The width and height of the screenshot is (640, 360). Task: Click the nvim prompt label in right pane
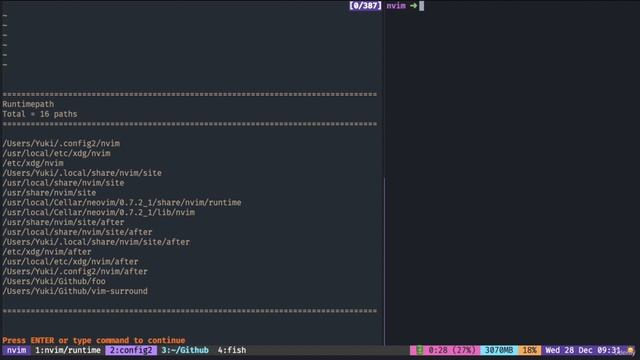(396, 6)
